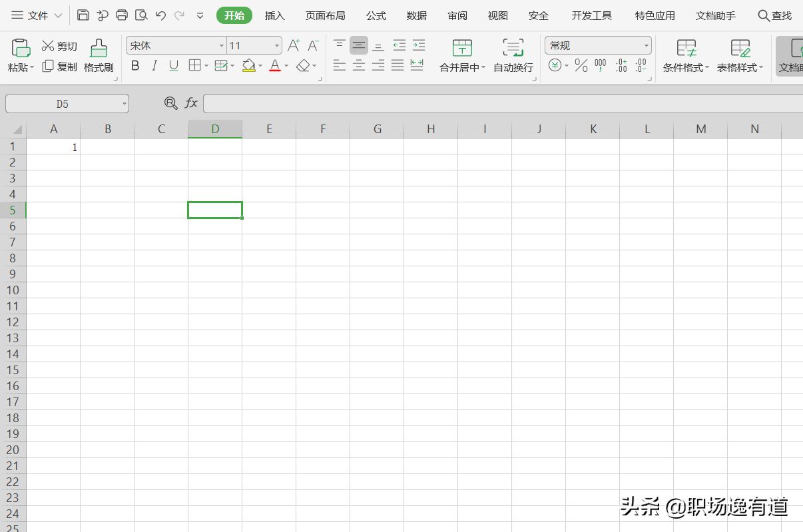Switch to the Page Layout (页面布局) tab

tap(326, 15)
